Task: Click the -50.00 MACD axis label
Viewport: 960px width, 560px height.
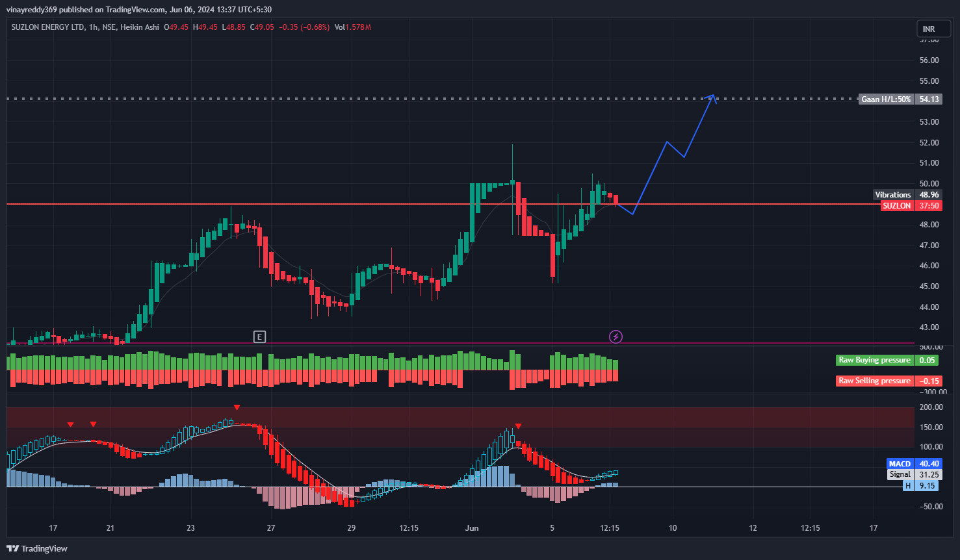Action: pos(931,507)
